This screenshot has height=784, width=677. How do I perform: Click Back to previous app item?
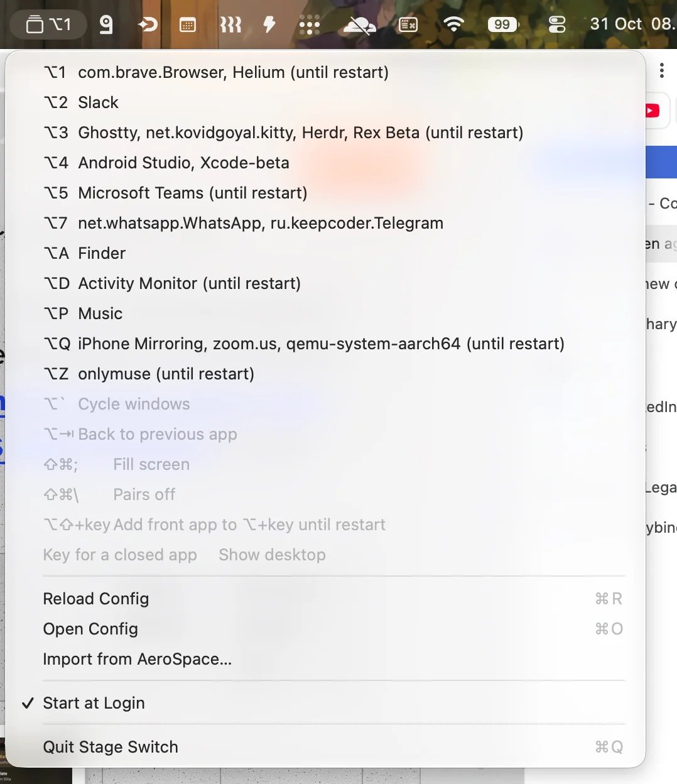tap(325, 434)
